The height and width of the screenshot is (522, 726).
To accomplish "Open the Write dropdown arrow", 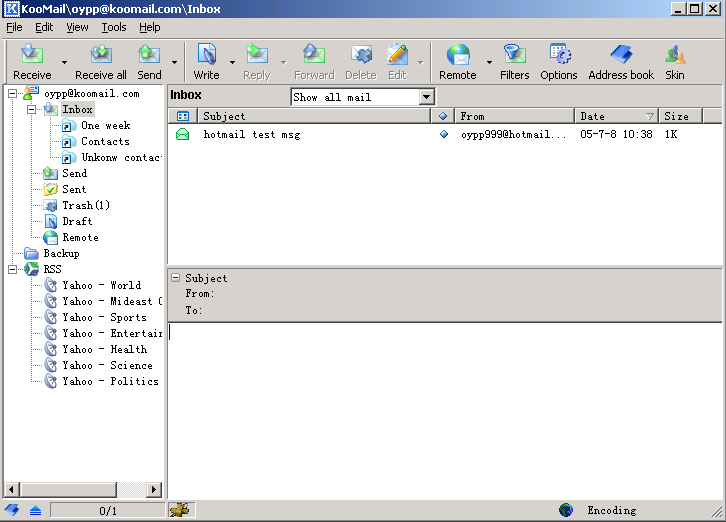I will pyautogui.click(x=232, y=62).
